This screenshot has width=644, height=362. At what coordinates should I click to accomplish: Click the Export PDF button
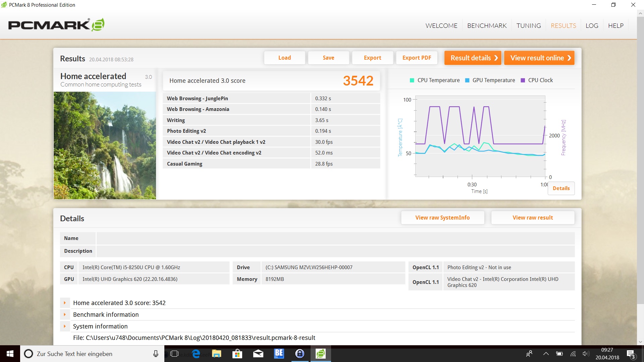[417, 58]
